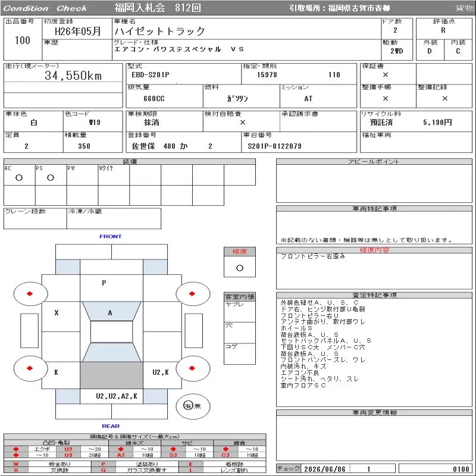
Task: Click the drive type 2WD
Action: click(x=396, y=51)
